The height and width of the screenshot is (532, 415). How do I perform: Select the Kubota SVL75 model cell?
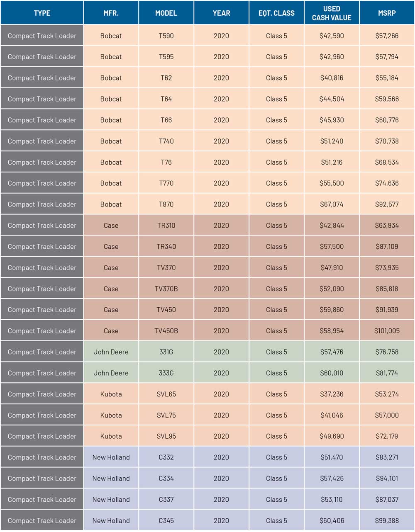(x=166, y=415)
